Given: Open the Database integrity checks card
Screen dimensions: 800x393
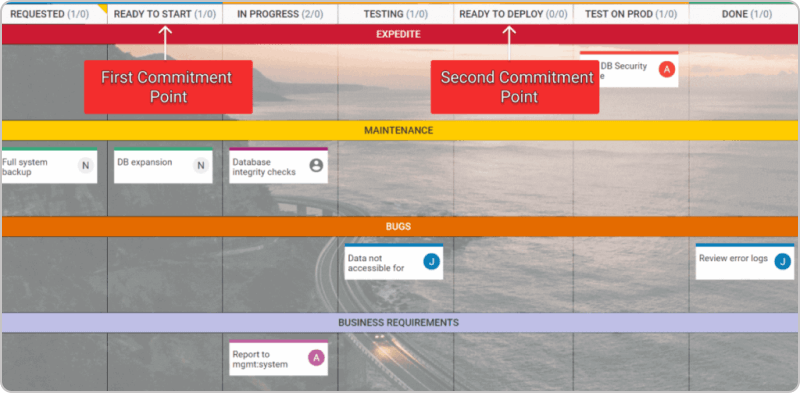Looking at the screenshot, I should [279, 166].
